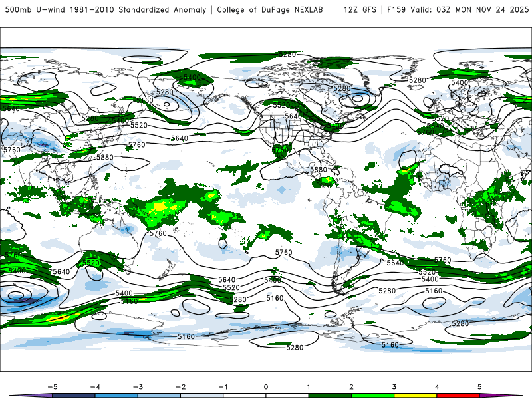Viewport: 532px width, 399px height.
Task: Click the '500mb U-wind' title text
Action: coord(35,9)
